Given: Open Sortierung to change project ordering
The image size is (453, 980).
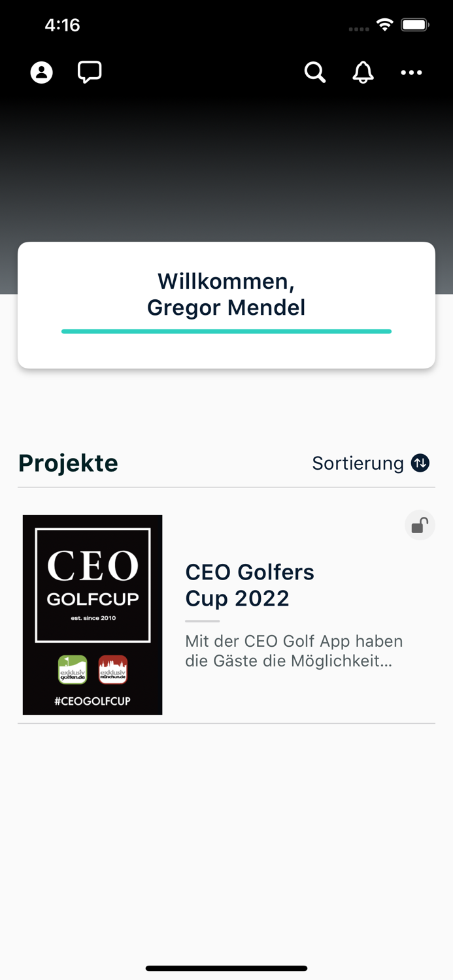Looking at the screenshot, I should [358, 463].
